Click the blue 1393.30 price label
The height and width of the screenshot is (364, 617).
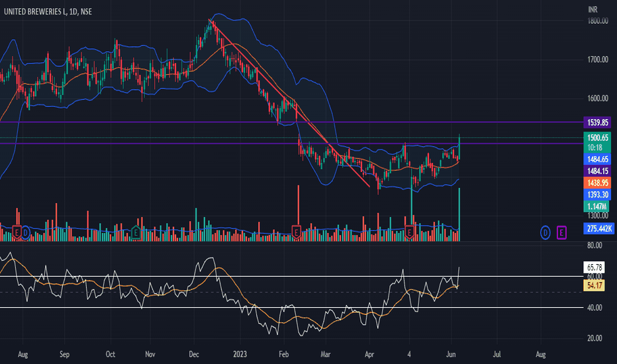point(597,195)
